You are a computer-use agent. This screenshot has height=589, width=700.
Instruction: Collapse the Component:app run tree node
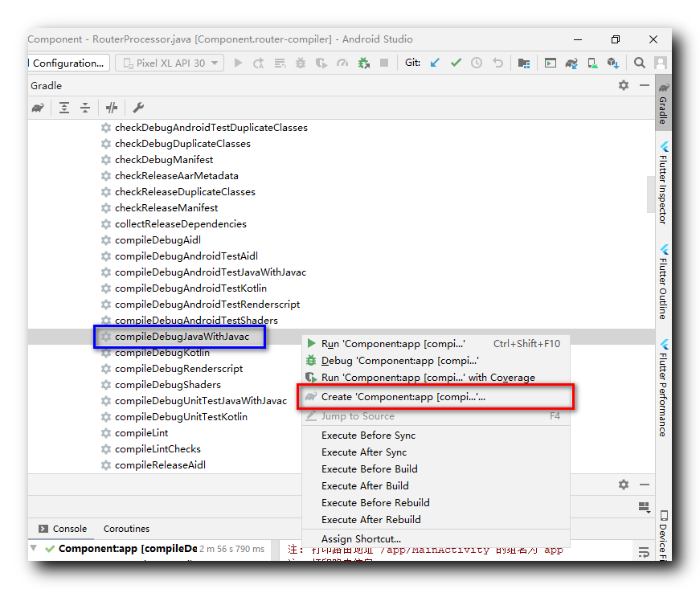pos(33,547)
